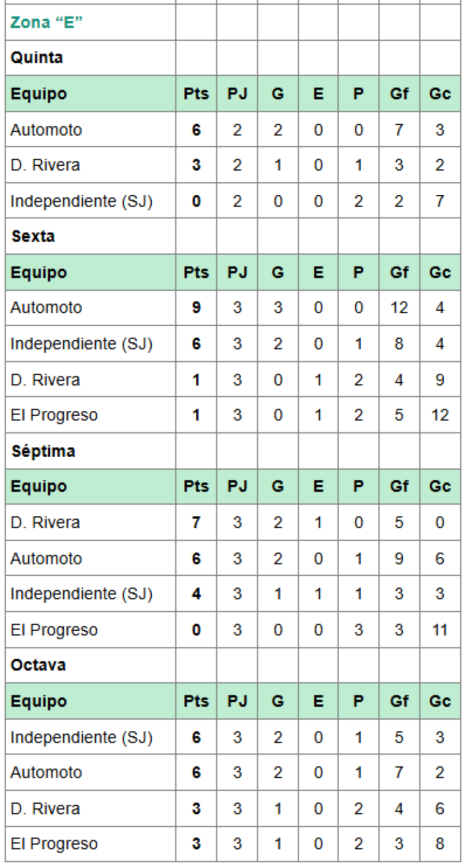The height and width of the screenshot is (868, 466).
Task: Click the PJ header in the Octava table
Action: (237, 701)
